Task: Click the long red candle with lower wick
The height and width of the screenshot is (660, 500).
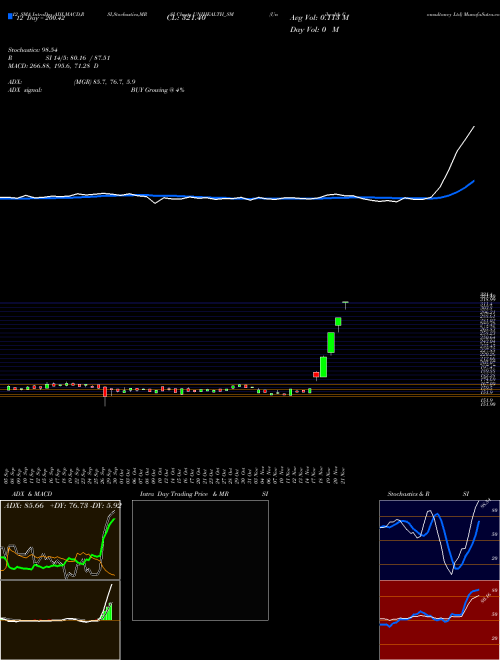Action: (x=105, y=395)
